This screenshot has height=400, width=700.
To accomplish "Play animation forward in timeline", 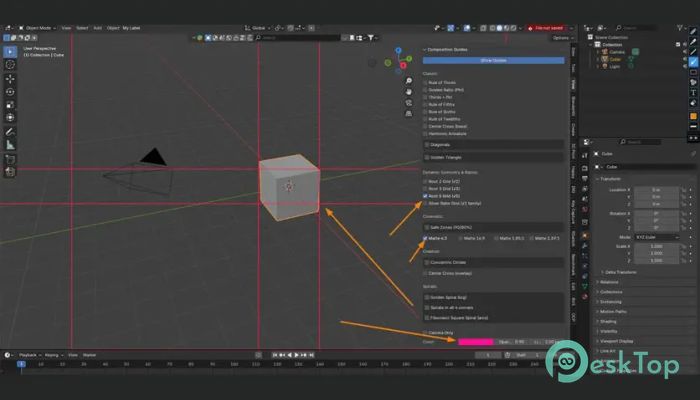I will 296,355.
